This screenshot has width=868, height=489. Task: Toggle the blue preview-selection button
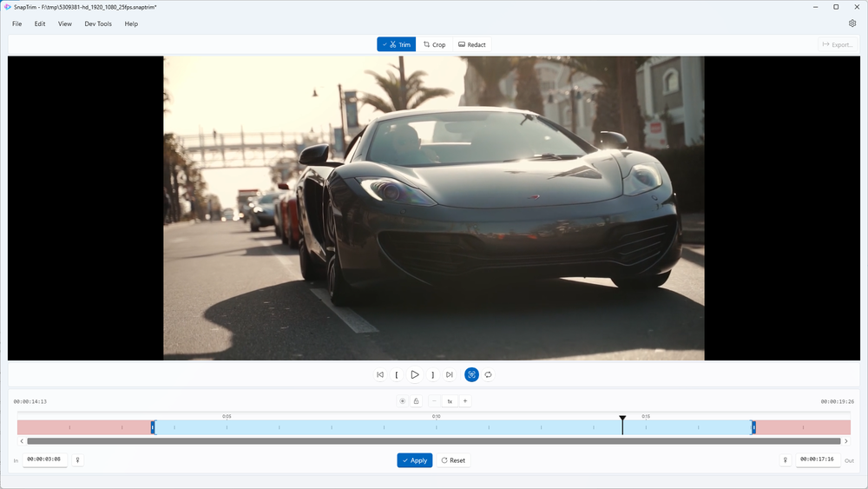(x=471, y=374)
